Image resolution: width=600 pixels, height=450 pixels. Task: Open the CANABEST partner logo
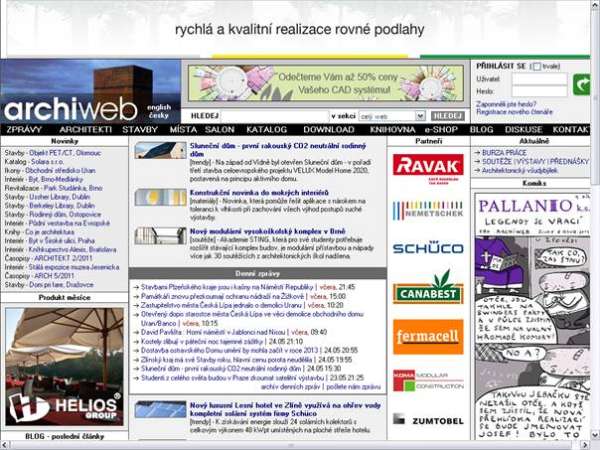428,288
